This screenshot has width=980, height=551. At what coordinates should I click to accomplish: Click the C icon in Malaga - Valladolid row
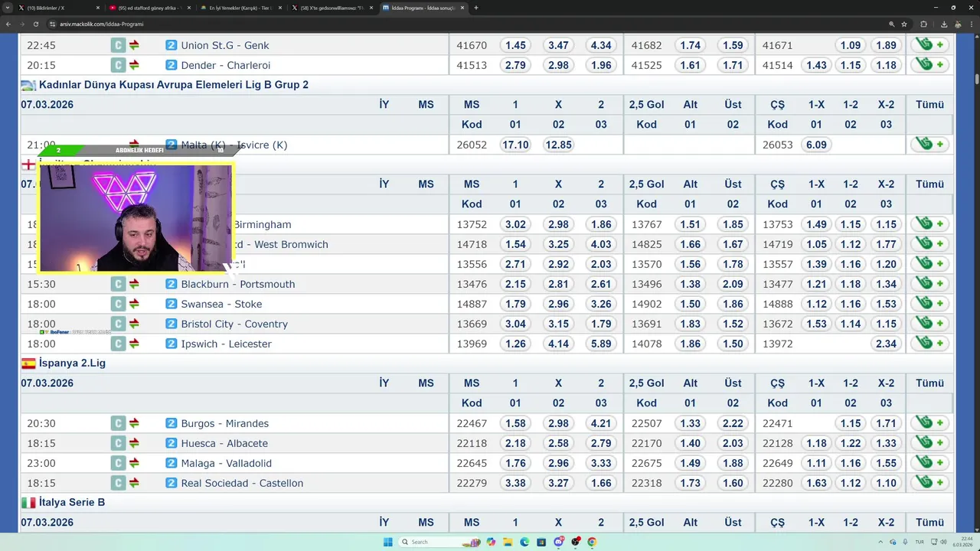pyautogui.click(x=118, y=463)
